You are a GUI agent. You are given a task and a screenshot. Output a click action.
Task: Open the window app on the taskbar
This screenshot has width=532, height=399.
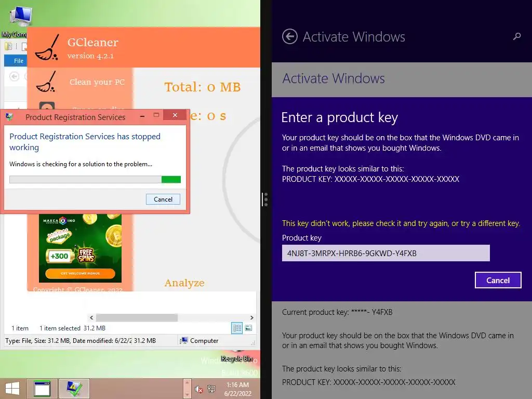tap(42, 389)
